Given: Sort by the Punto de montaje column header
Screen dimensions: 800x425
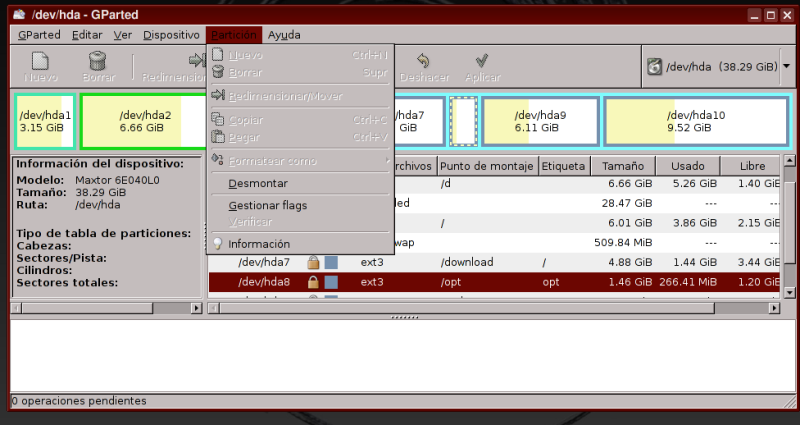Looking at the screenshot, I should [x=487, y=166].
